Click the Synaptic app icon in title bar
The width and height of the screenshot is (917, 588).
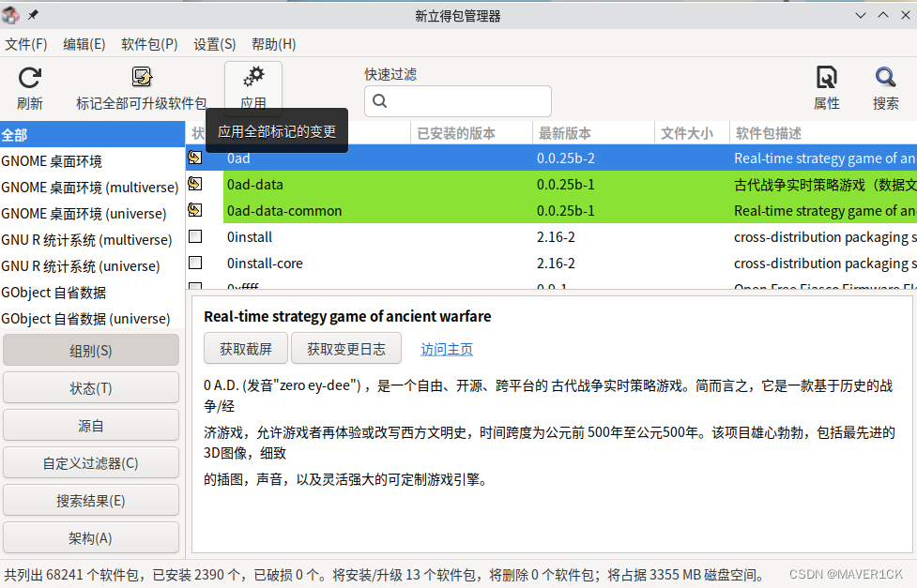point(10,15)
